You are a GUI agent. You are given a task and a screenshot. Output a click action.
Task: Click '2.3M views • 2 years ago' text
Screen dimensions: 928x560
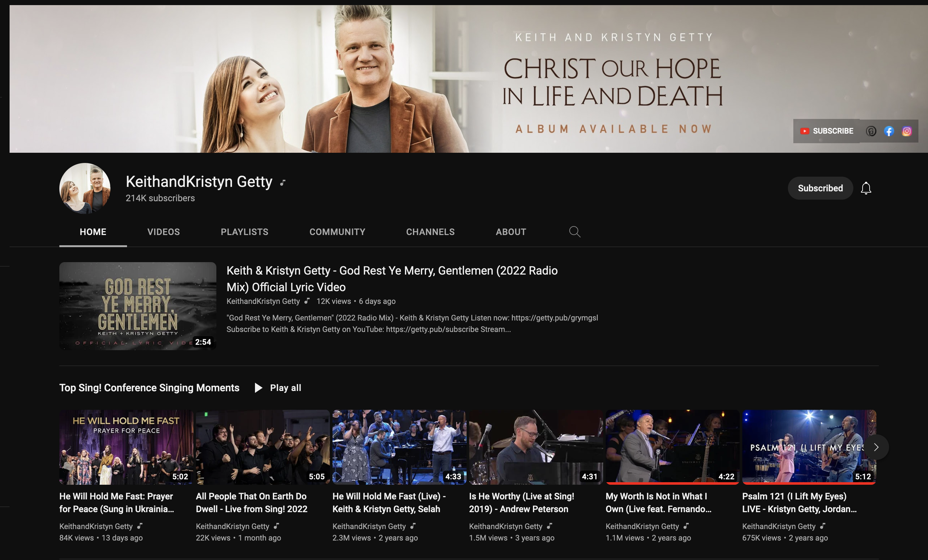coord(375,538)
